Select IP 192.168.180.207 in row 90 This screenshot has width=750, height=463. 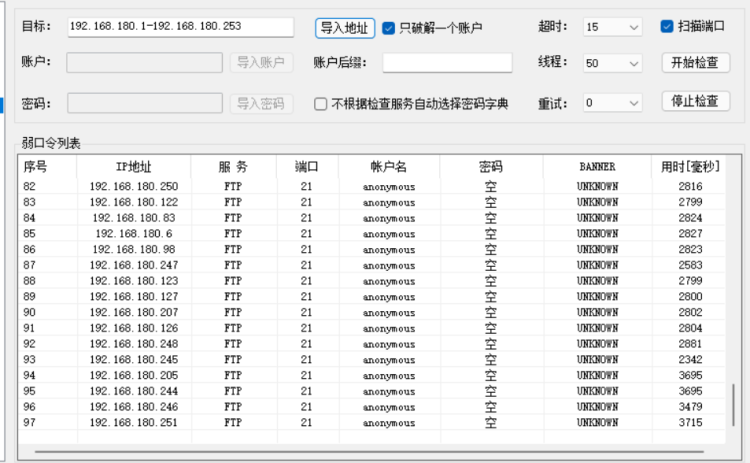[x=134, y=312]
